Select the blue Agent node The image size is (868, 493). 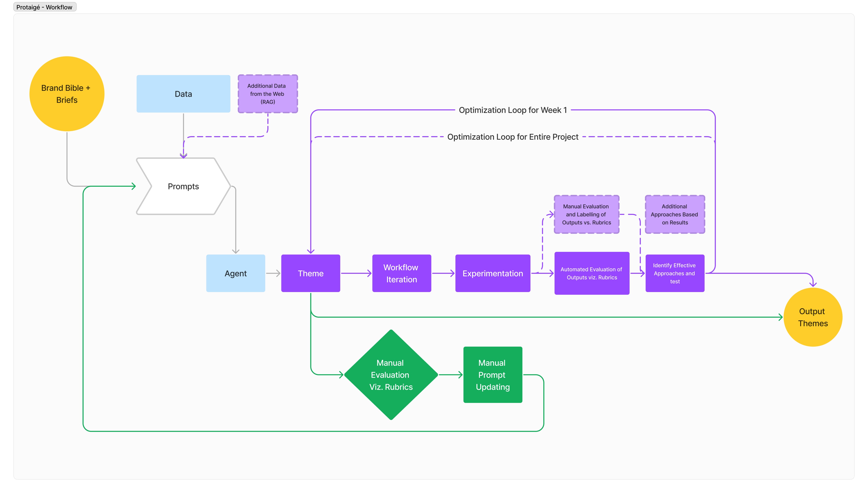(x=235, y=273)
